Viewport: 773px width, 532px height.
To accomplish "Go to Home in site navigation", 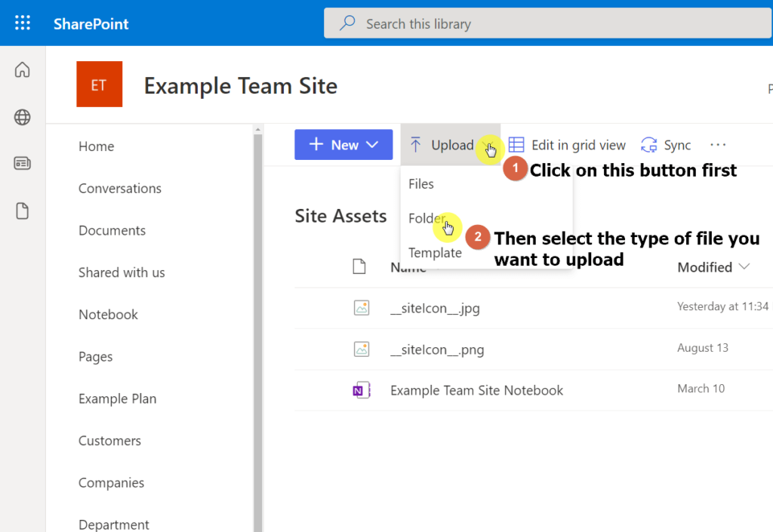I will point(96,146).
